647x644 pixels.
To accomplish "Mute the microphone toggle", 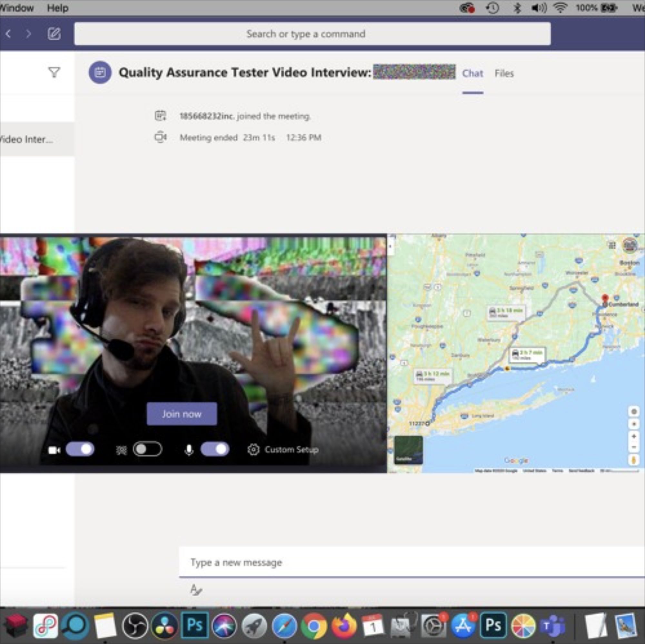I will point(215,450).
